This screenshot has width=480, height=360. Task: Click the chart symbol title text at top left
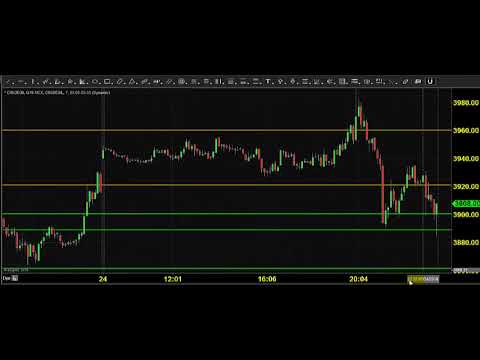coord(57,92)
